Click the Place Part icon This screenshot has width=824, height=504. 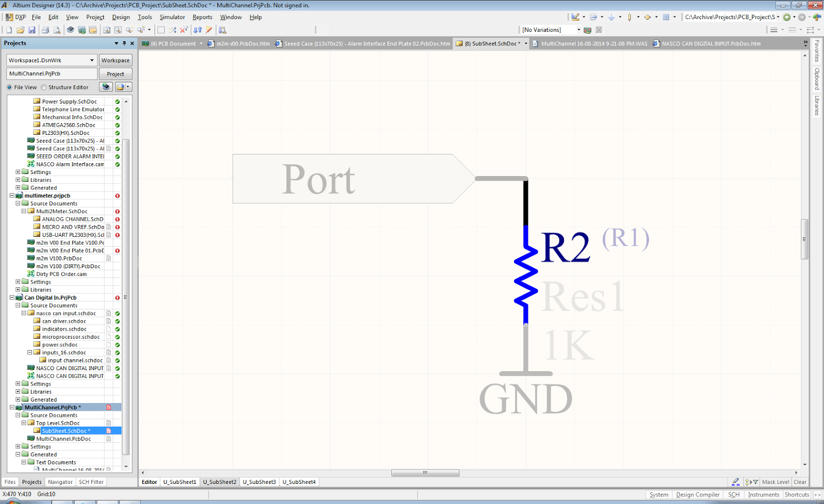pyautogui.click(x=629, y=17)
